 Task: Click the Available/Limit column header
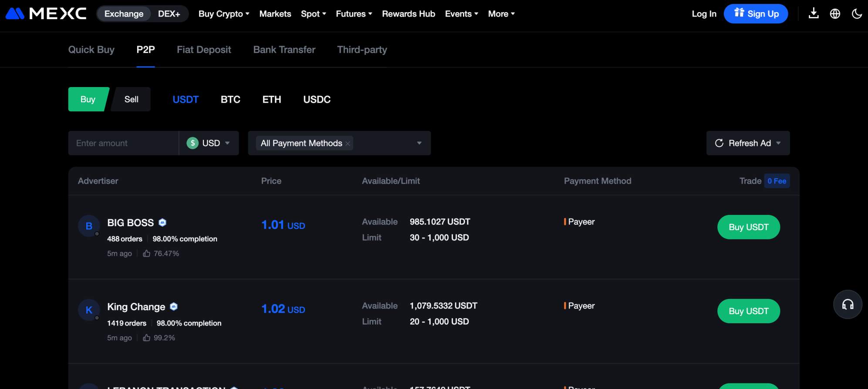coord(391,181)
